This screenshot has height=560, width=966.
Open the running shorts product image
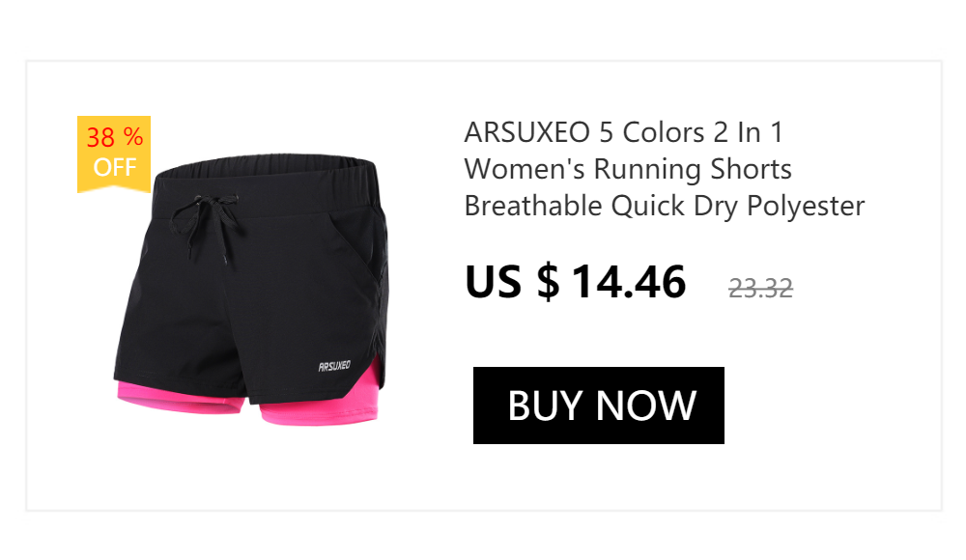tap(251, 290)
